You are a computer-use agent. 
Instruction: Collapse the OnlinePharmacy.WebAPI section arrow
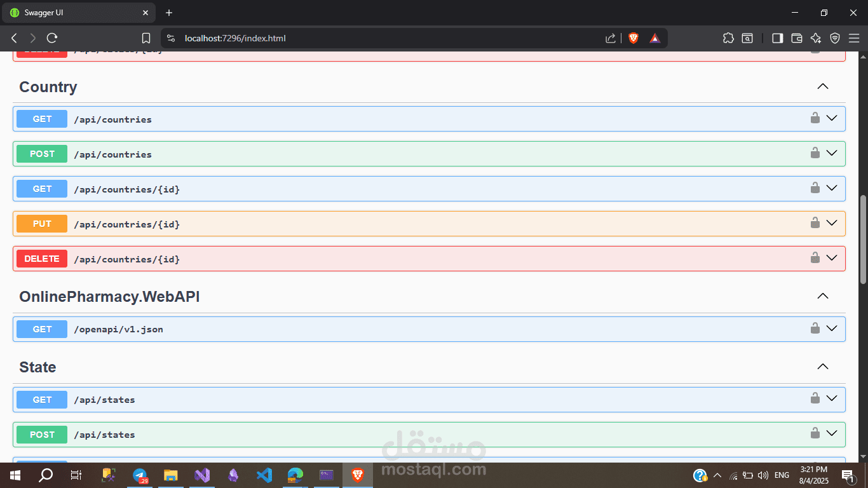click(823, 296)
